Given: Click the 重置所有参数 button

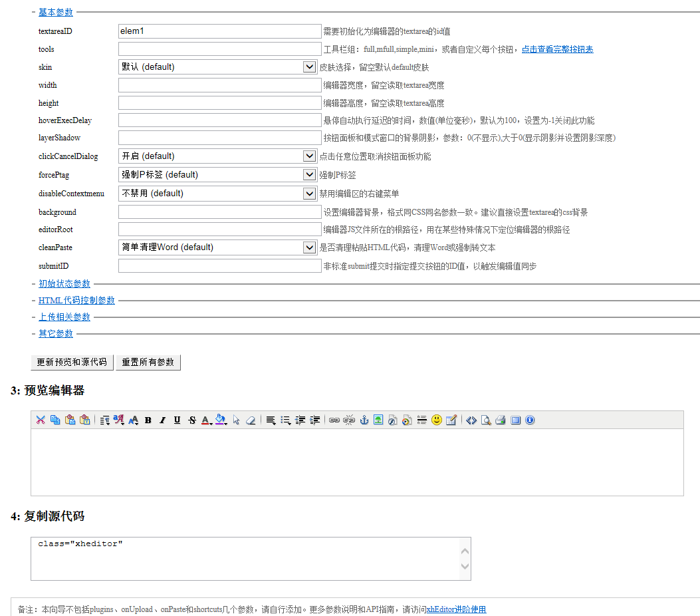Looking at the screenshot, I should 148,362.
